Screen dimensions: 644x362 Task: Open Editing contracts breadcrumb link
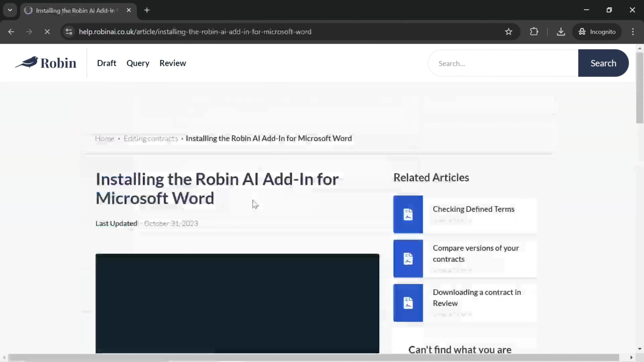click(x=151, y=138)
